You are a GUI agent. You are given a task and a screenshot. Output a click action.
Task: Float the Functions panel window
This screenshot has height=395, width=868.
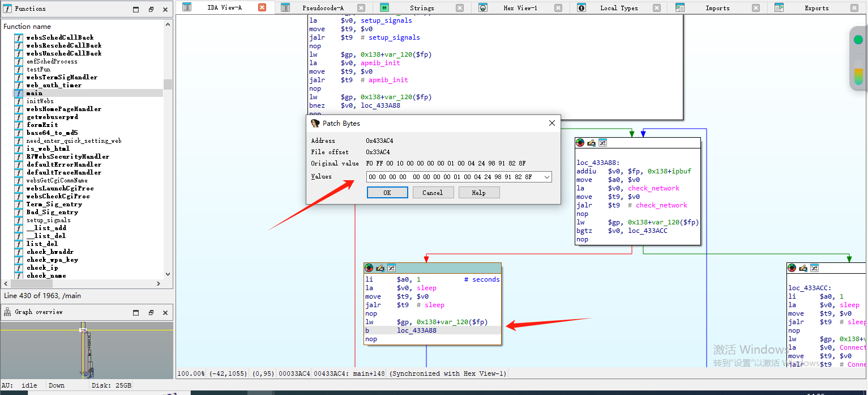pos(151,9)
